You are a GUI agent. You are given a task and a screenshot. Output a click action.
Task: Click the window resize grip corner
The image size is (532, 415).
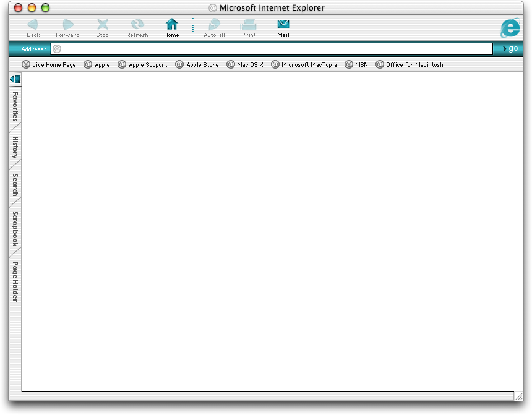click(x=519, y=396)
